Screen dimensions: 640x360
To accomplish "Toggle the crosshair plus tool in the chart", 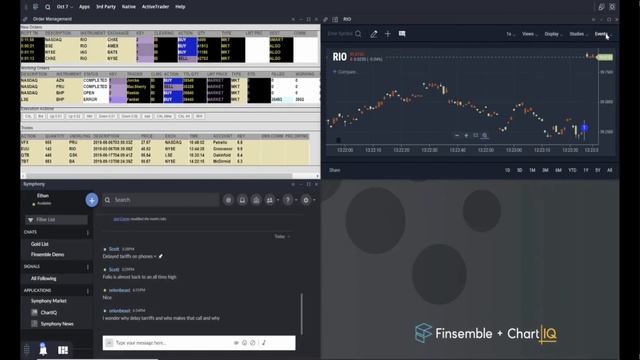I will point(388,34).
